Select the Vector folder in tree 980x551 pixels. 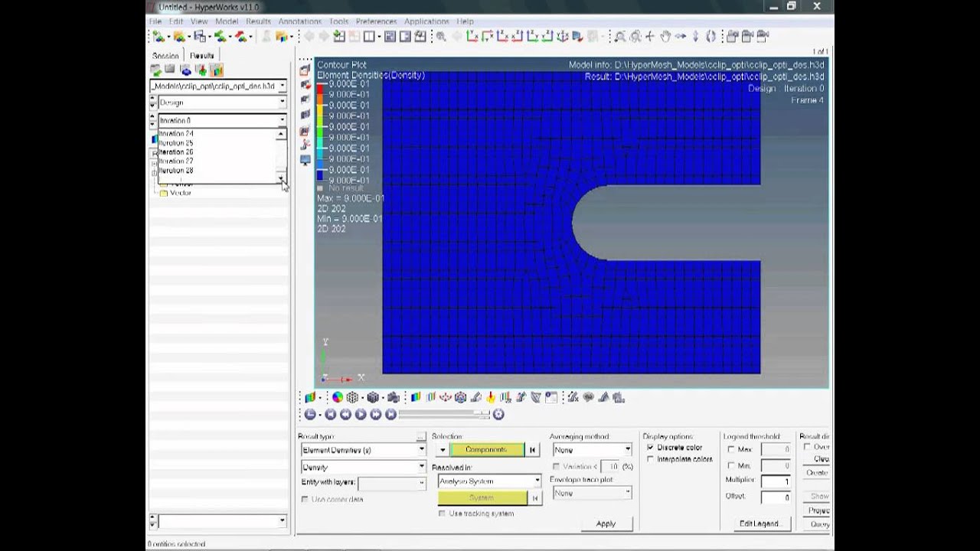click(x=175, y=193)
